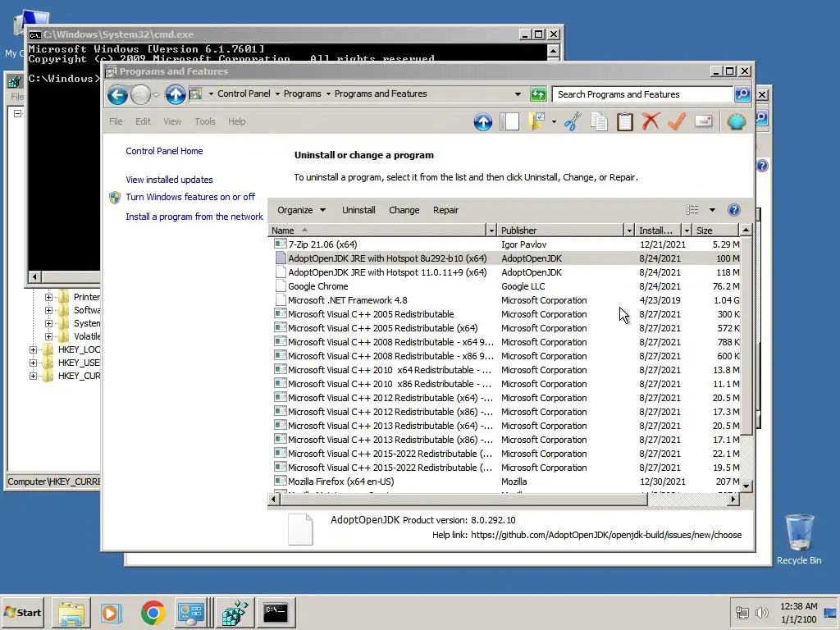Click the orange checkmark Properties icon
Image resolution: width=840 pixels, height=630 pixels.
coord(677,121)
